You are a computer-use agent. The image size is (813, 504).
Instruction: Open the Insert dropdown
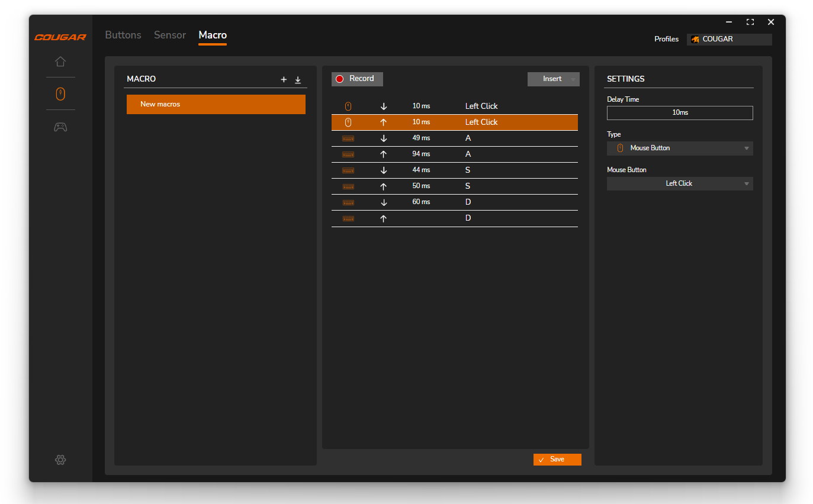[x=554, y=79]
